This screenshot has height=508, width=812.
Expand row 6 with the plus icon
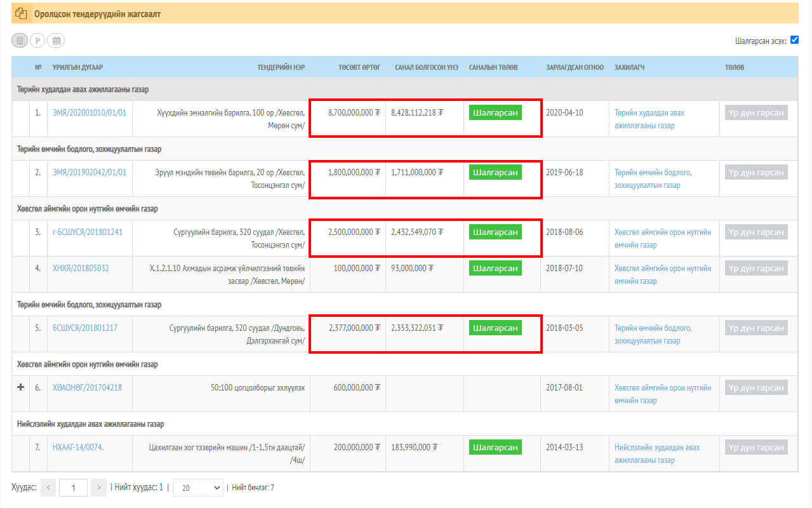[x=20, y=387]
